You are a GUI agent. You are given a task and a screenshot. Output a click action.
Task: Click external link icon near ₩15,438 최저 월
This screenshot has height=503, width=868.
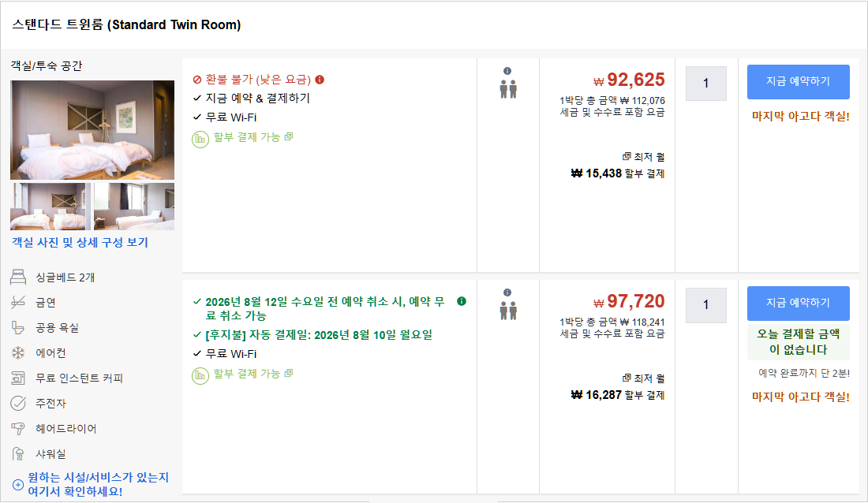627,157
